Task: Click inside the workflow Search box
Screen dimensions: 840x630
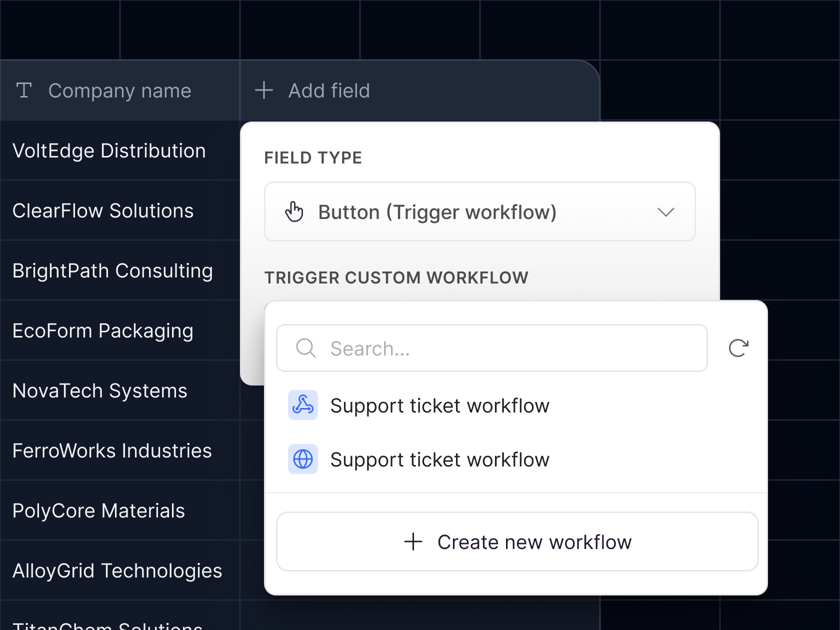Action: [x=491, y=348]
